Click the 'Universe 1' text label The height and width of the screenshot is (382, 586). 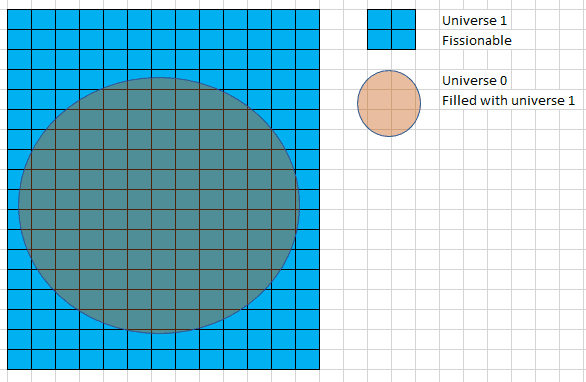(474, 21)
